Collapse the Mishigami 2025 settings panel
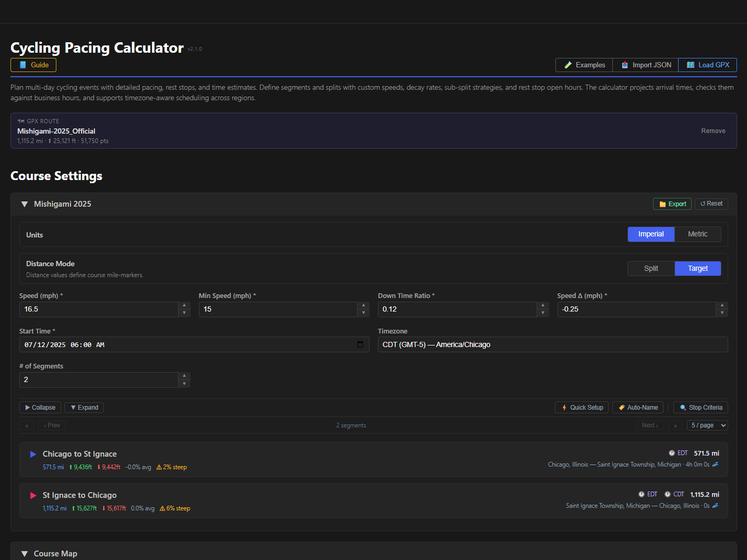Image resolution: width=747 pixels, height=560 pixels. coord(25,204)
